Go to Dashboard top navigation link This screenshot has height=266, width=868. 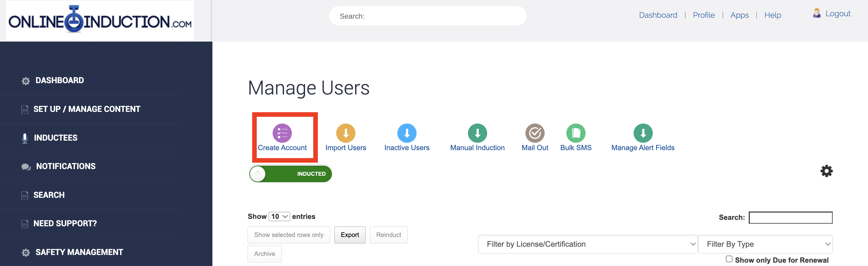point(658,15)
